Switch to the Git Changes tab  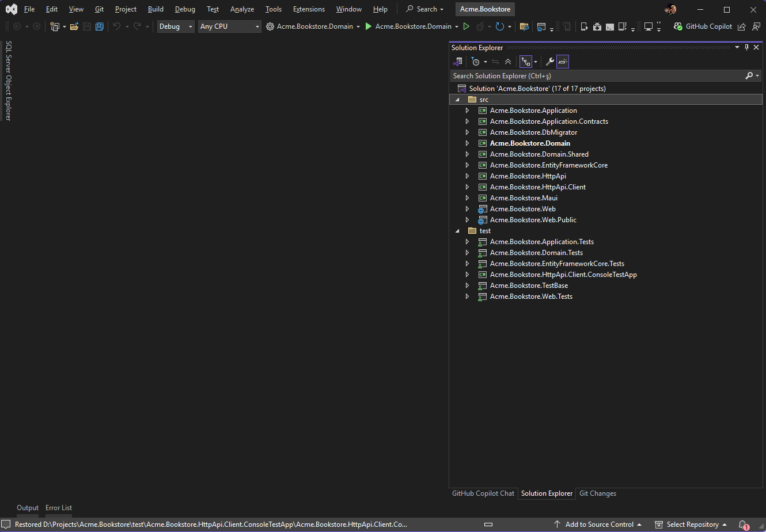click(597, 493)
